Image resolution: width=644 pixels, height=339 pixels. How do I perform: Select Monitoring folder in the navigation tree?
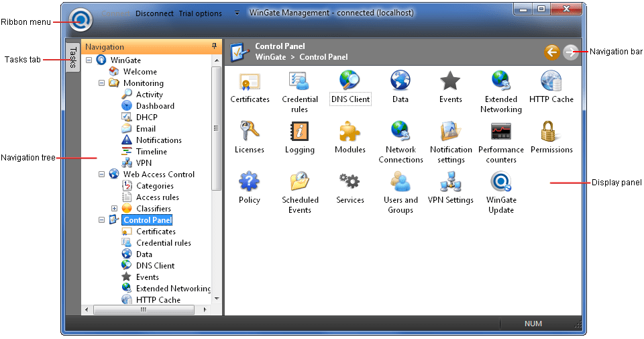click(x=144, y=83)
